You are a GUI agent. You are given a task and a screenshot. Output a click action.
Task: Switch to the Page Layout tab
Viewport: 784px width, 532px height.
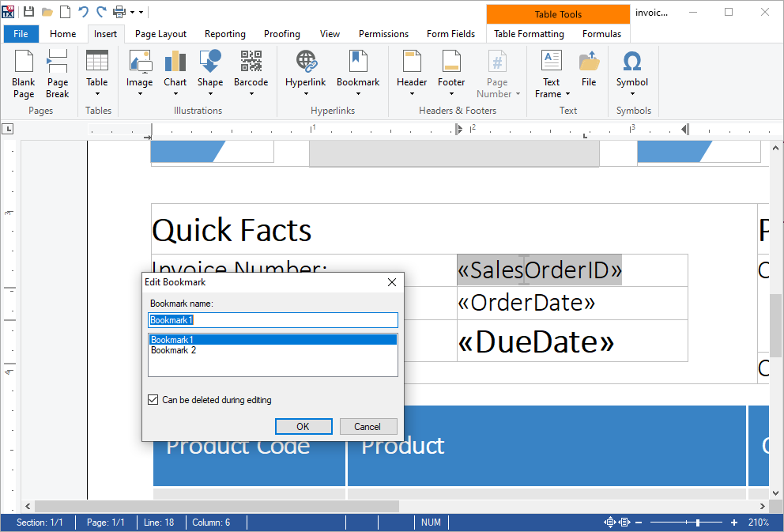[160, 34]
